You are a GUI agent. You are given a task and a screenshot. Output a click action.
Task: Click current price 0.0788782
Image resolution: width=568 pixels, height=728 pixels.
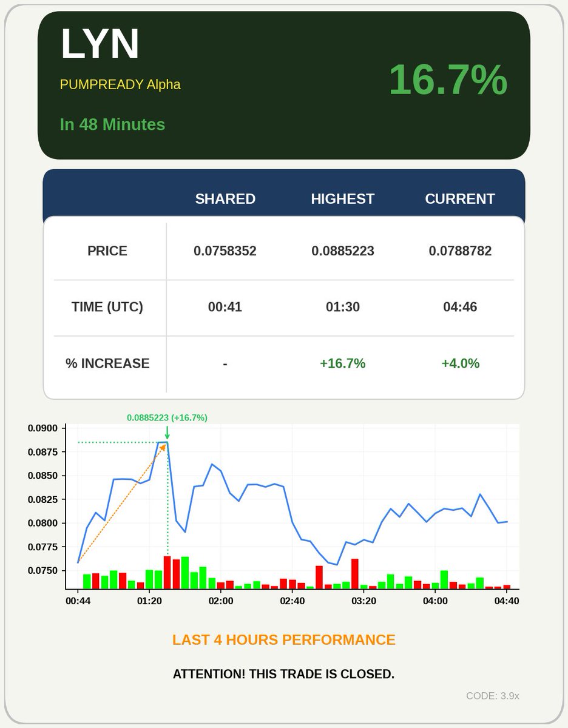click(x=460, y=251)
